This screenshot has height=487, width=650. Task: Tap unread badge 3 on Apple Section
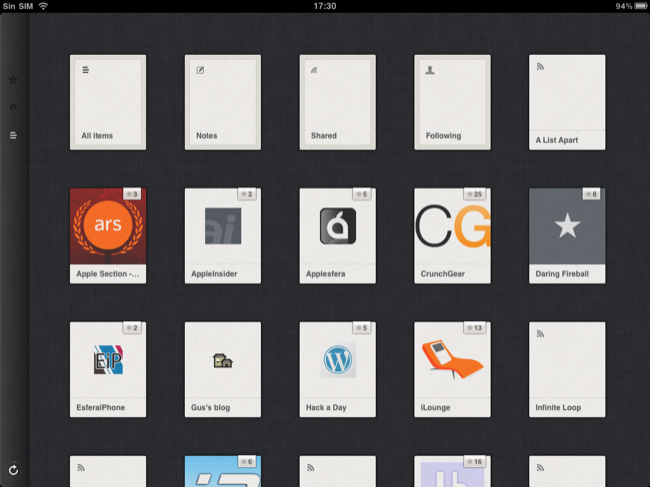tap(132, 194)
